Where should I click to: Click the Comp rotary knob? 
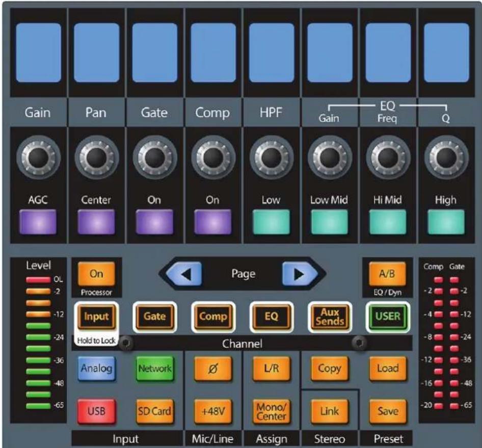click(x=213, y=157)
